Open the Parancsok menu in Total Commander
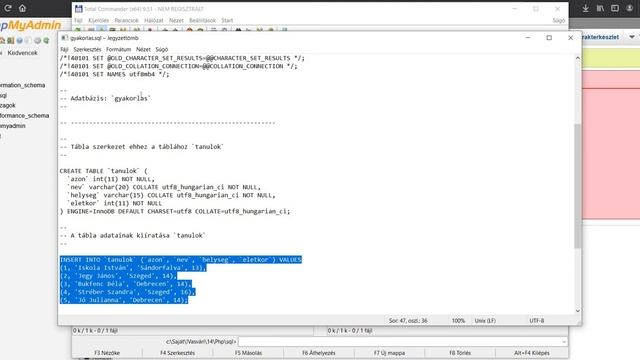The width and height of the screenshot is (640, 360). point(126,20)
